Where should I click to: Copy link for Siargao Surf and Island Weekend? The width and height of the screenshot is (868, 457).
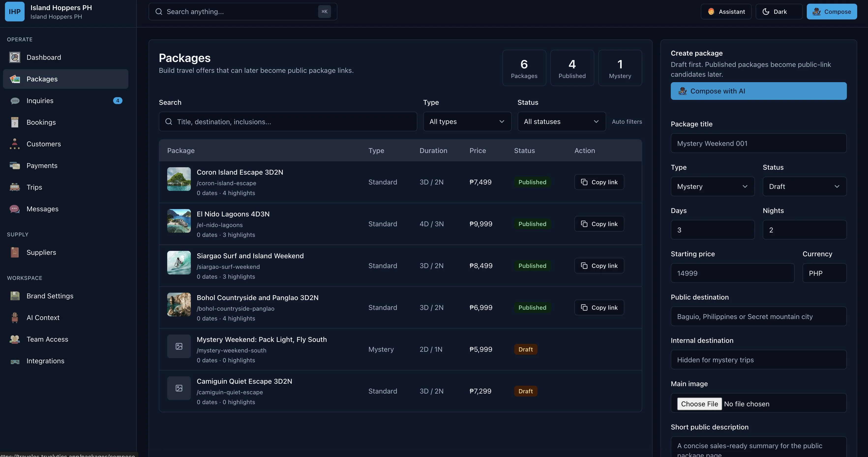[x=599, y=266]
